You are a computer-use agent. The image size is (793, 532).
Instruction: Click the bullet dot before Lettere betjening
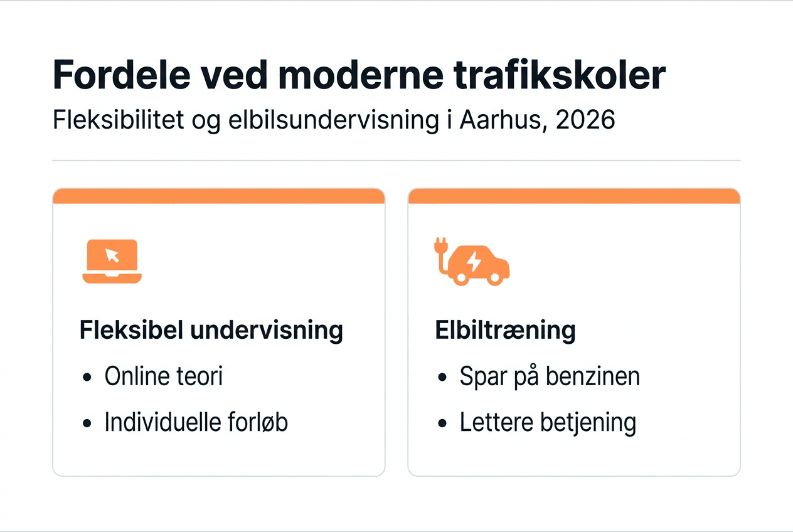[x=443, y=423]
